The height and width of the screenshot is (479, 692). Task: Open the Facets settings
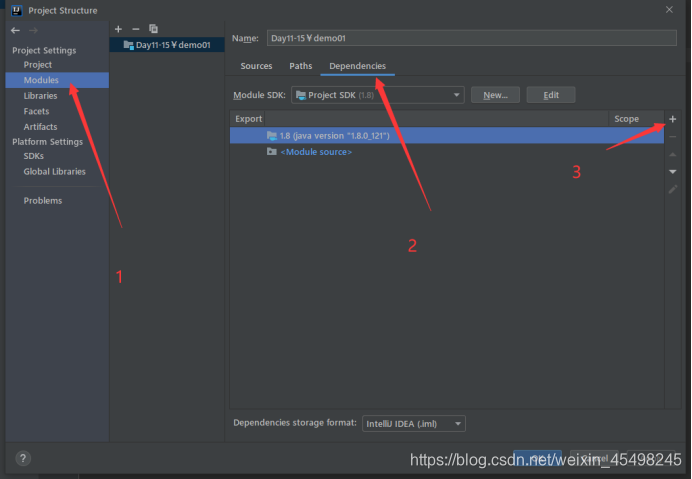(36, 111)
